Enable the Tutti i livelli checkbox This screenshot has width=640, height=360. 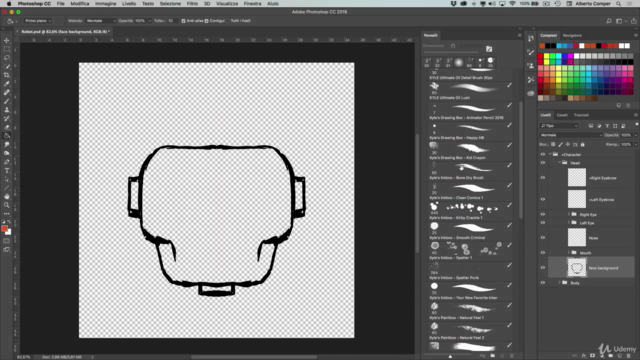coord(228,21)
